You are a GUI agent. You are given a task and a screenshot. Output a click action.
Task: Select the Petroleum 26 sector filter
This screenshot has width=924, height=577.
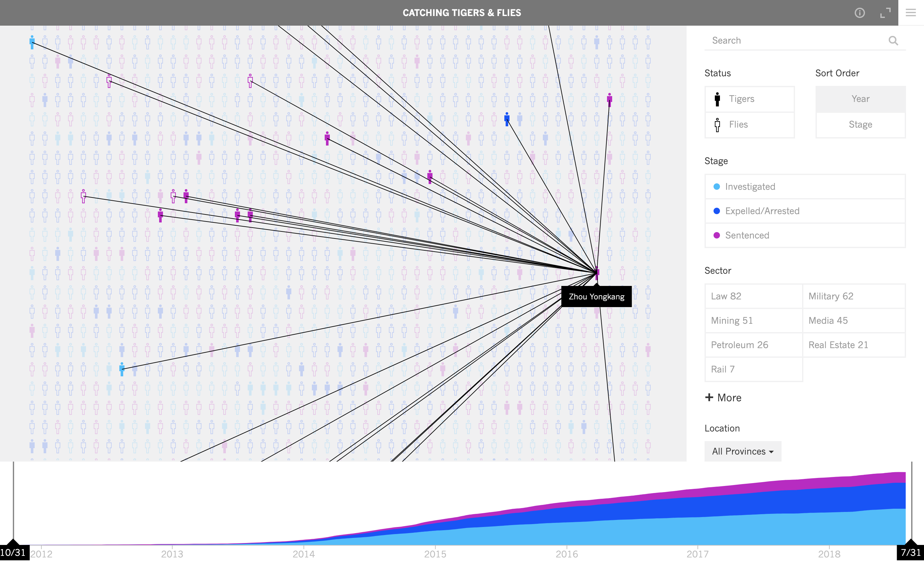pyautogui.click(x=753, y=345)
